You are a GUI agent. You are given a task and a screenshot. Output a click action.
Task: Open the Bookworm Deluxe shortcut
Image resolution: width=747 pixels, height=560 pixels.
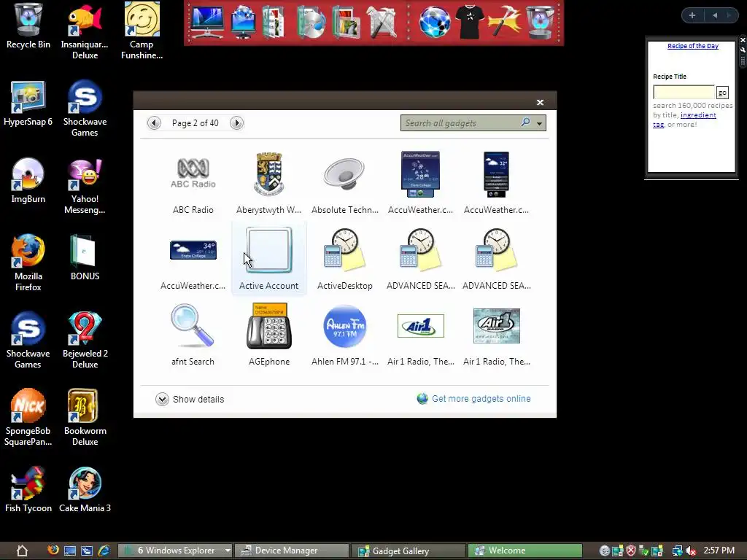[85, 418]
